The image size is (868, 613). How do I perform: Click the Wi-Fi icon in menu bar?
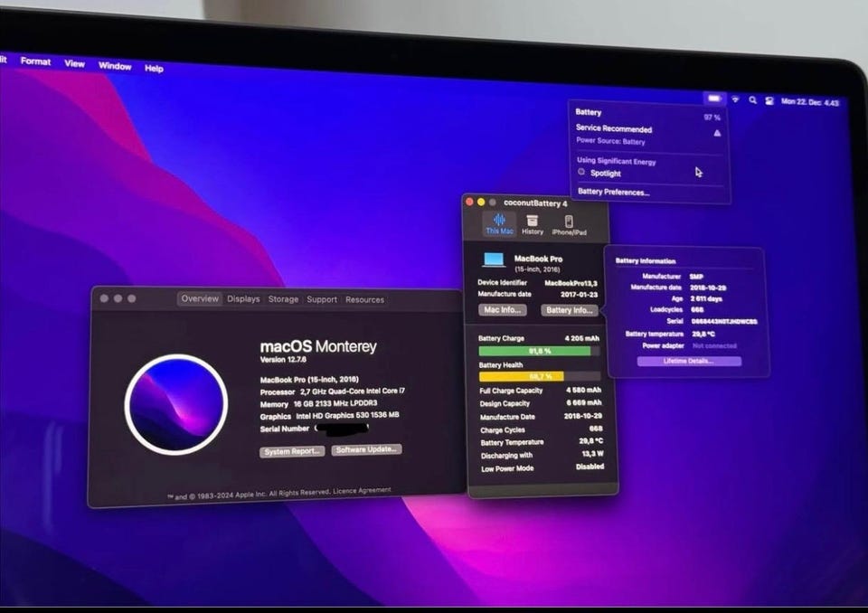pos(735,99)
